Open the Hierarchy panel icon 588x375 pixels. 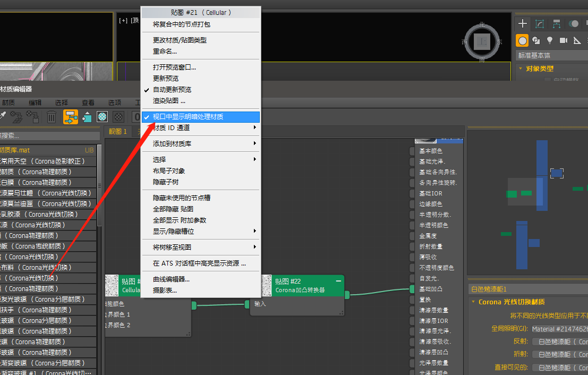coord(557,23)
